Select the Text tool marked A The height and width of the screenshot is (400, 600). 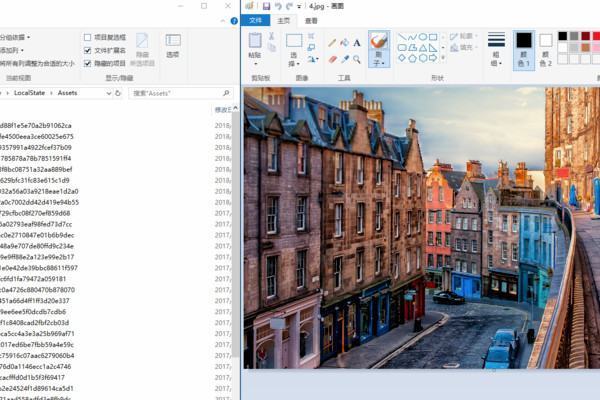point(357,43)
